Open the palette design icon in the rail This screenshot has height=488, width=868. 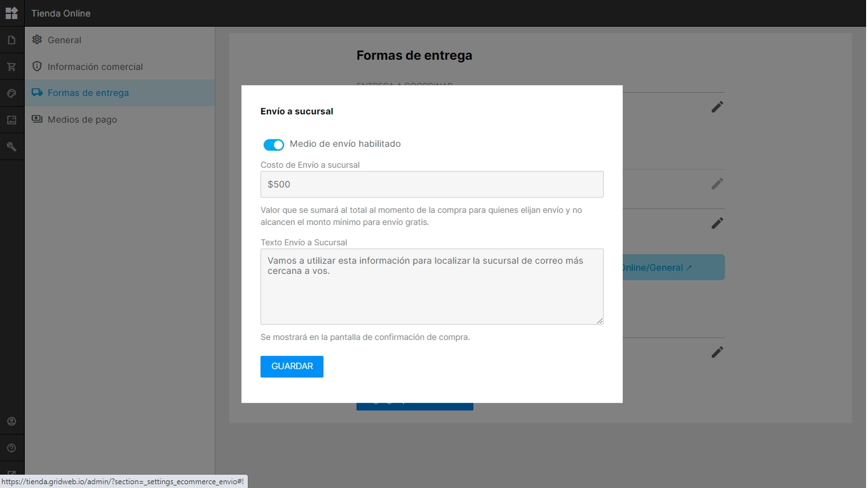tap(11, 93)
